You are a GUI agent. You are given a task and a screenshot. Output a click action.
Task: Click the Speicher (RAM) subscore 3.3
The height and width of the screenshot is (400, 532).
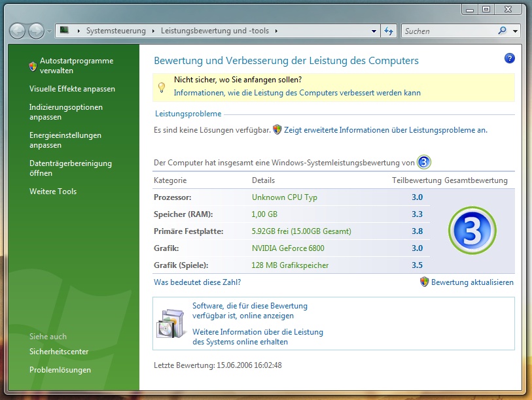(x=417, y=214)
